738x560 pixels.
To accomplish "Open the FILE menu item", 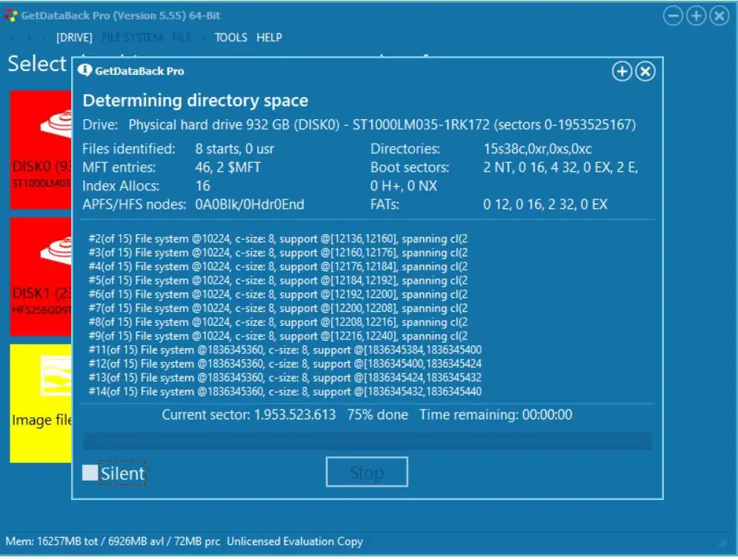I will click(x=182, y=38).
